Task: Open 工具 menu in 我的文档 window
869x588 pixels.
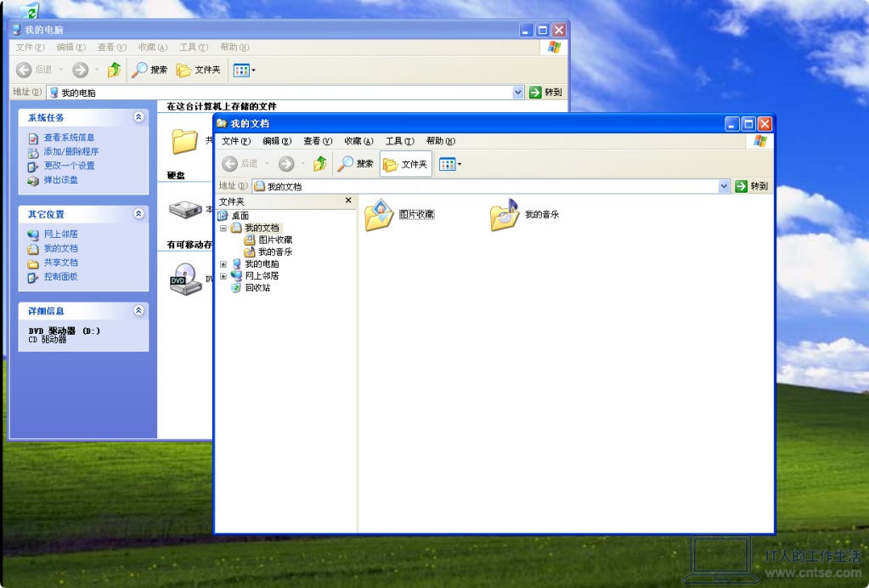Action: click(x=399, y=141)
